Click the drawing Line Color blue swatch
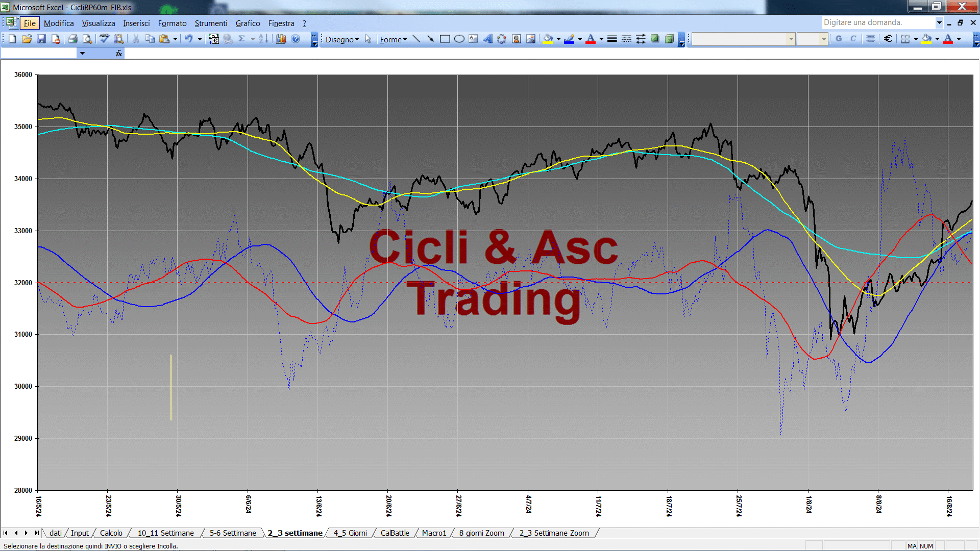 569,39
